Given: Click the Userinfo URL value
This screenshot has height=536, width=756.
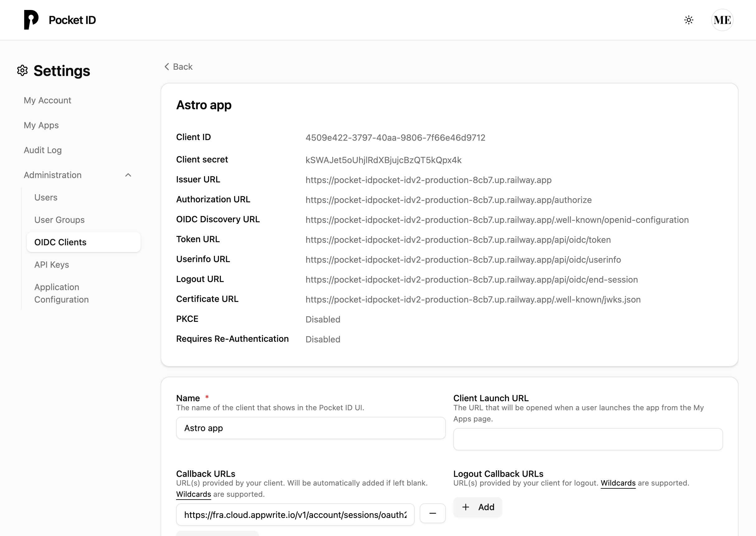Looking at the screenshot, I should coord(463,260).
